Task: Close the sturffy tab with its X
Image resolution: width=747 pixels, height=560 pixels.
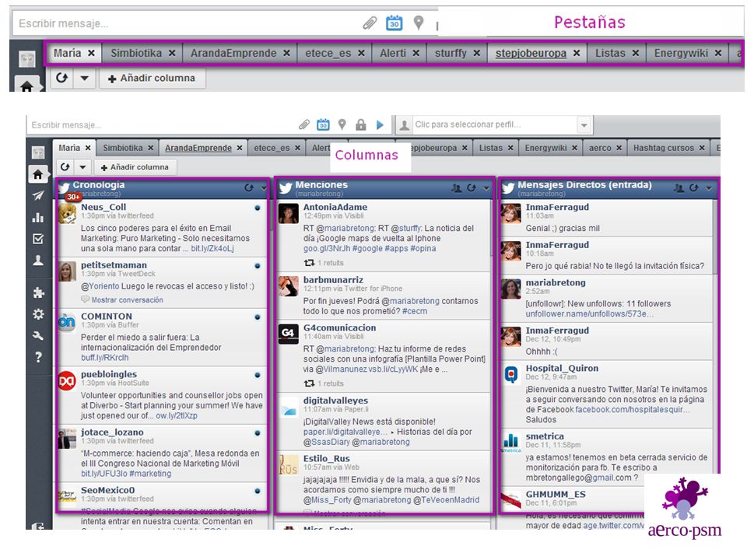Action: click(x=476, y=54)
